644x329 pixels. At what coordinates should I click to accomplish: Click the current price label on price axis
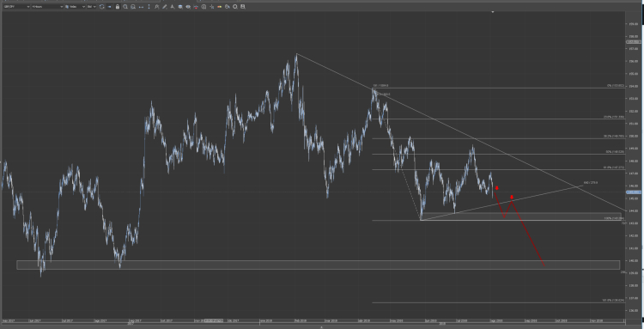coord(635,192)
